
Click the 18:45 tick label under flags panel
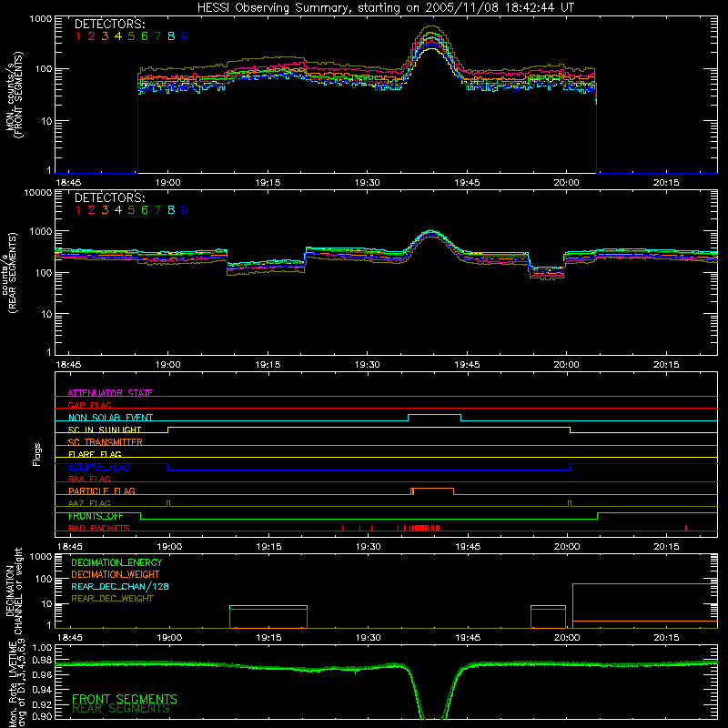70,547
